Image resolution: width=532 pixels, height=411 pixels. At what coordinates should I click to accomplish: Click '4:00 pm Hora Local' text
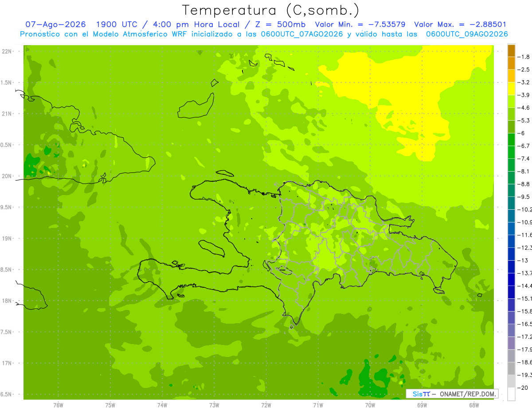196,24
